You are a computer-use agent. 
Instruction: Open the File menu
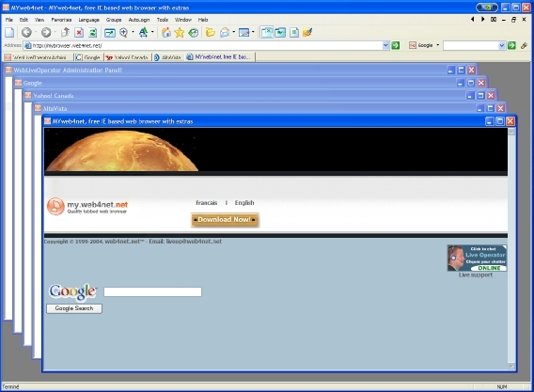tap(9, 20)
